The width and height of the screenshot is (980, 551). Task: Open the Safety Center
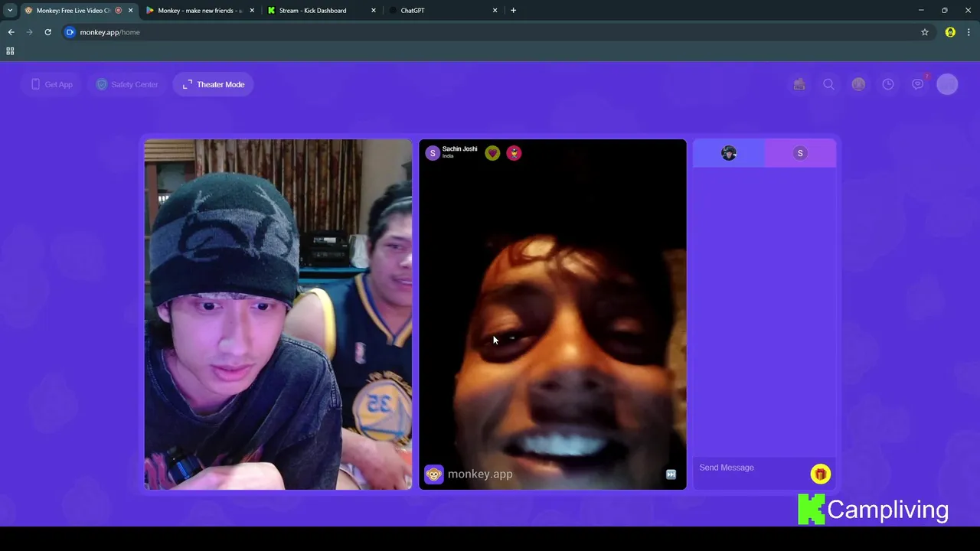[127, 84]
